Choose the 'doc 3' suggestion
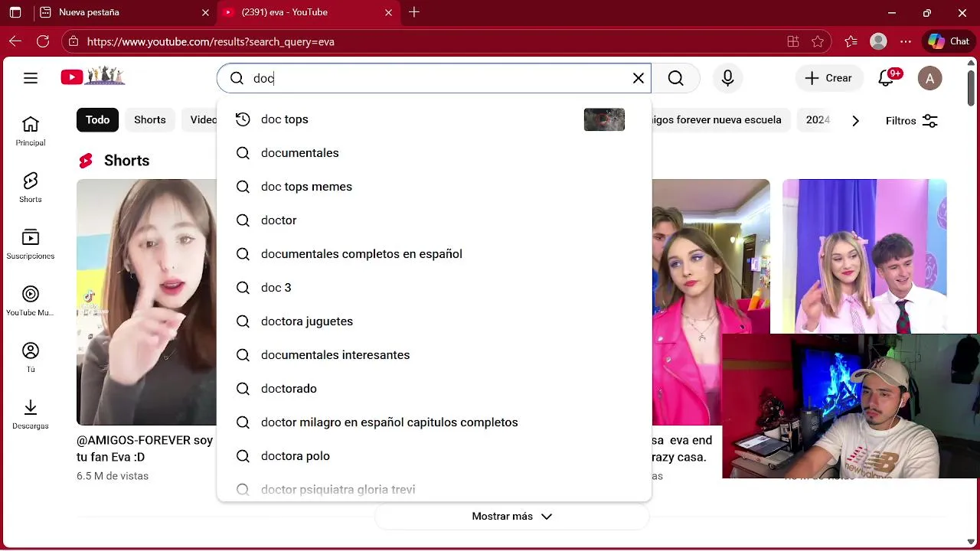The image size is (980, 551). 434,288
